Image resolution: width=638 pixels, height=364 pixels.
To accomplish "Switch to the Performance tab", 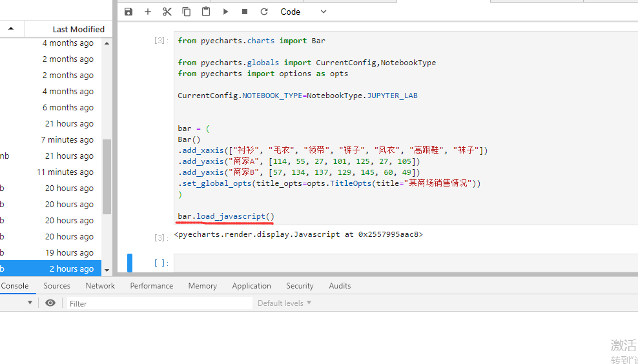I will click(x=152, y=286).
